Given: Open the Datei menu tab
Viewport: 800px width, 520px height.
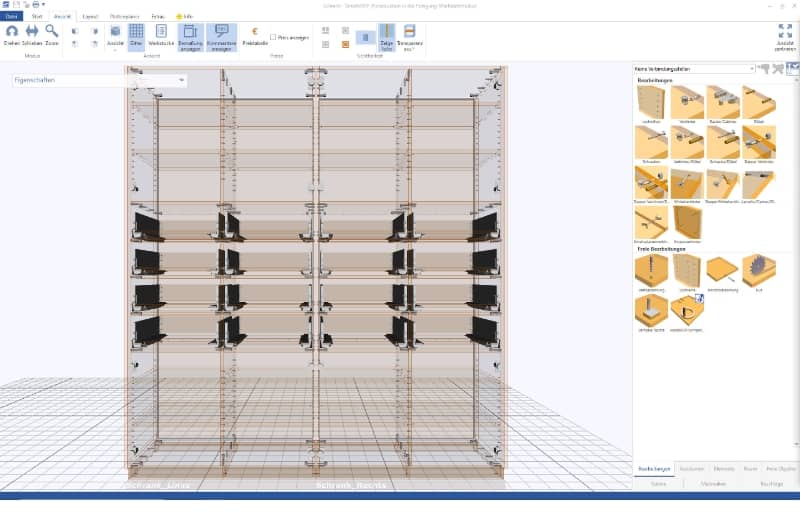Looking at the screenshot, I should pos(11,16).
